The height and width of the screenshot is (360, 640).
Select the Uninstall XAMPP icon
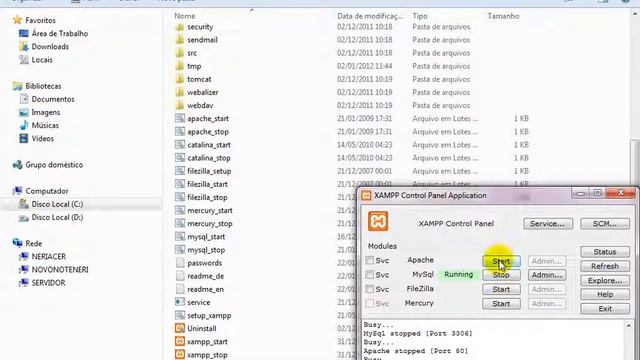pos(180,328)
